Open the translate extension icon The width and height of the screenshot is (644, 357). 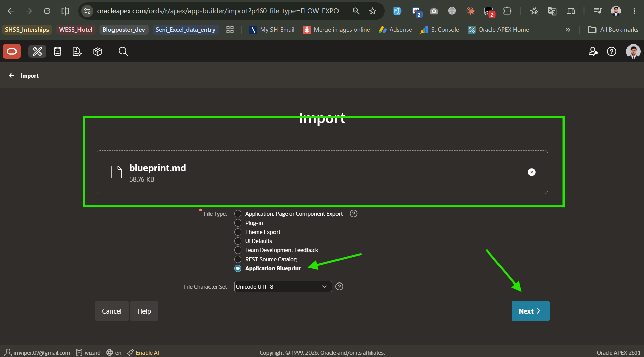(x=552, y=11)
